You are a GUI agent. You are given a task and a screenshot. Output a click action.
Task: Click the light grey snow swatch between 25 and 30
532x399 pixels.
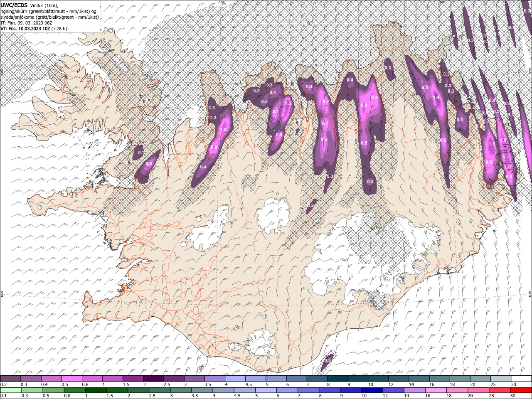click(x=501, y=379)
